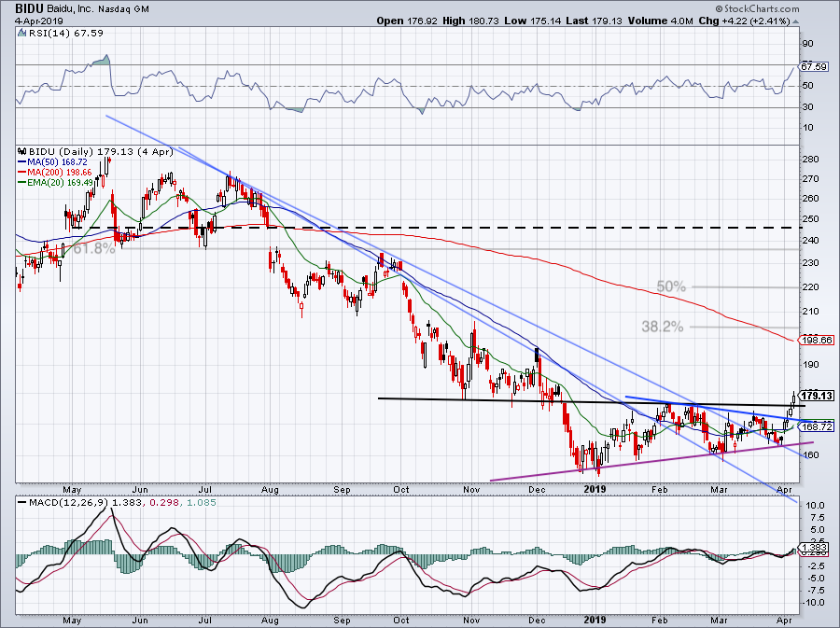Click the RSI(14) 67.59 indicator label

tap(65, 34)
